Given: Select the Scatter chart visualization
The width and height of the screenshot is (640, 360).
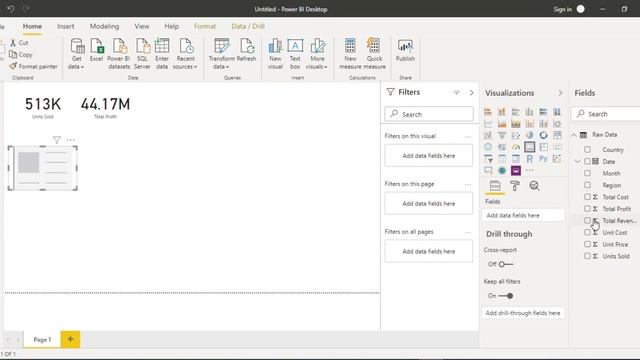Looking at the screenshot, I should click(x=516, y=135).
